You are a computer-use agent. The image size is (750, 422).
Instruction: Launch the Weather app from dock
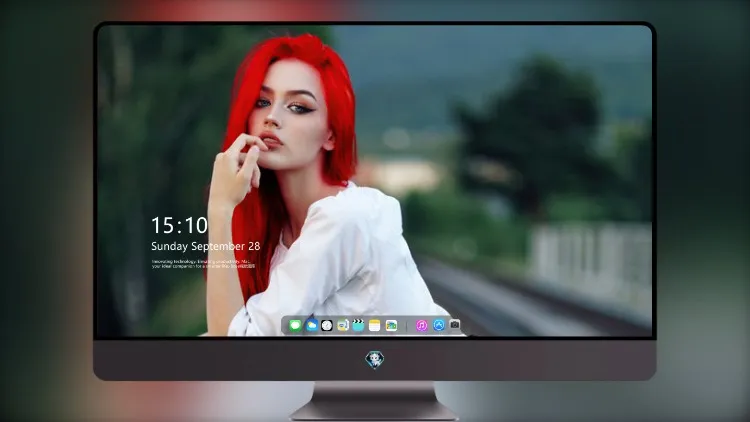tap(311, 326)
